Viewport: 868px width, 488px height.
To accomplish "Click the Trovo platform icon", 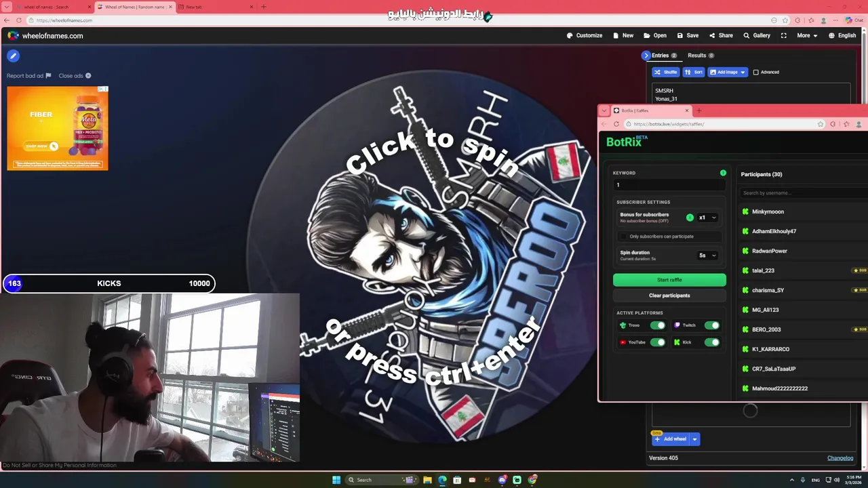I will point(623,325).
